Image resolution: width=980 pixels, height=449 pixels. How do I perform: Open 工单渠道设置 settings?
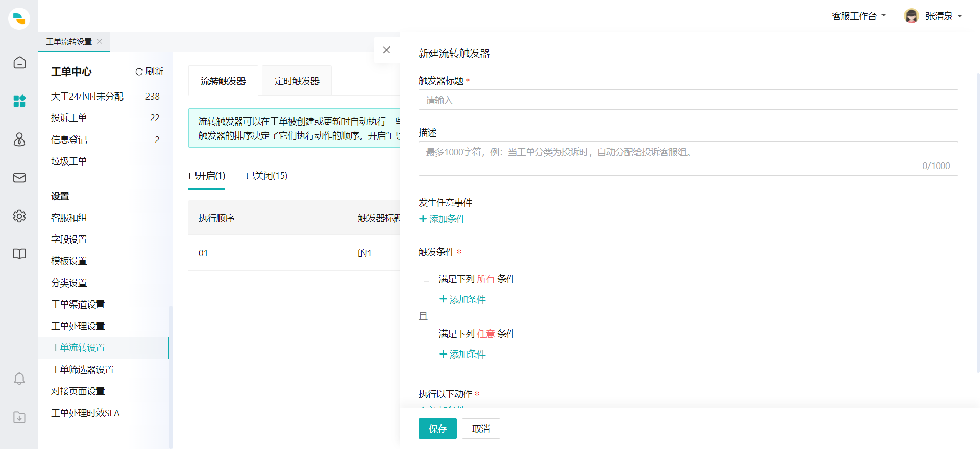tap(78, 304)
